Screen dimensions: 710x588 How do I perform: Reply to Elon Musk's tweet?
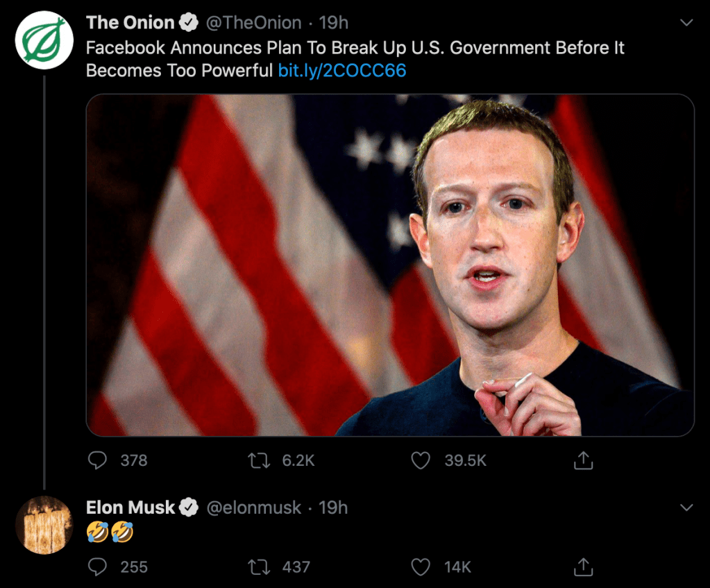click(x=99, y=567)
